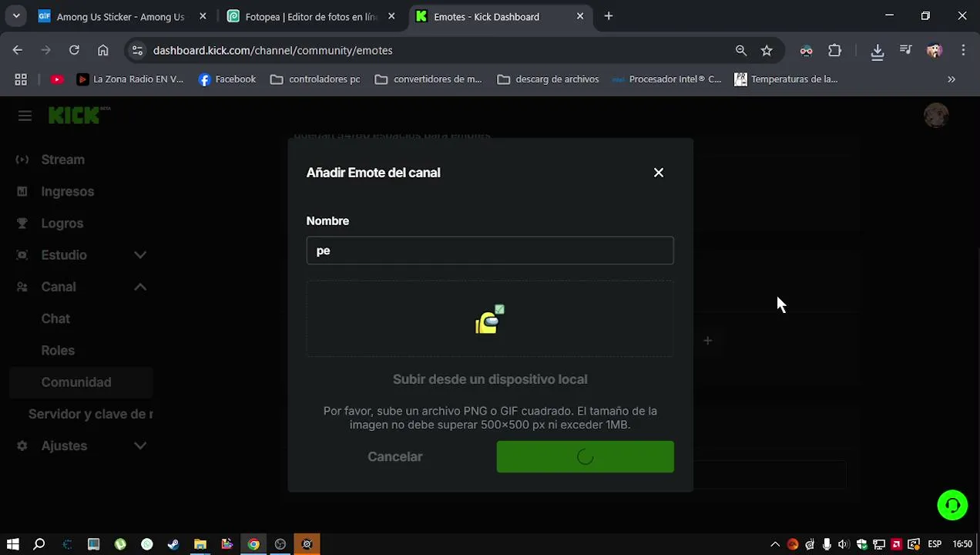Click the Logros trophy icon
Viewport: 980px width, 555px height.
click(22, 223)
